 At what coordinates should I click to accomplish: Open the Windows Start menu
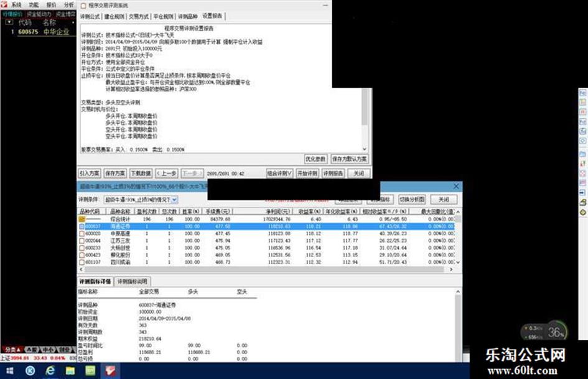[10, 371]
